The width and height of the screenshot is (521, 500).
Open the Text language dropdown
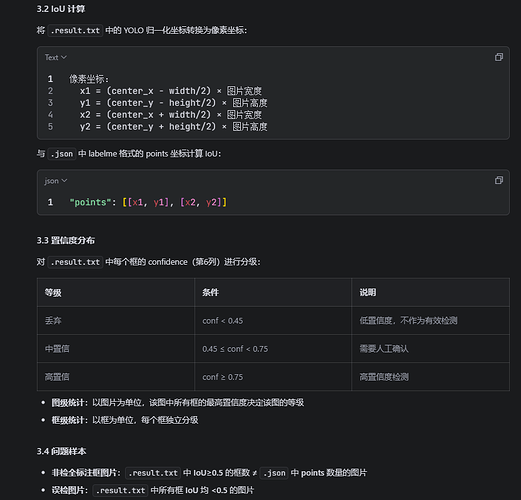click(x=56, y=57)
